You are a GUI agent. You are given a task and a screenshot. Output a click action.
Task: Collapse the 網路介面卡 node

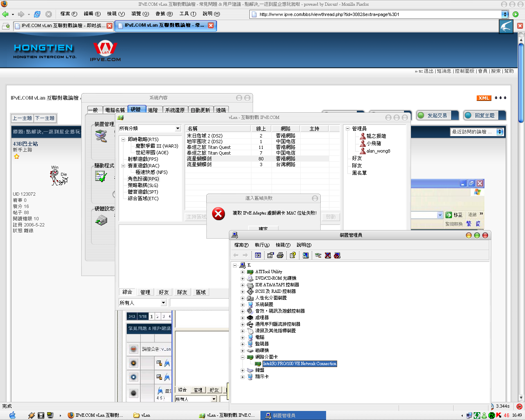pyautogui.click(x=242, y=357)
